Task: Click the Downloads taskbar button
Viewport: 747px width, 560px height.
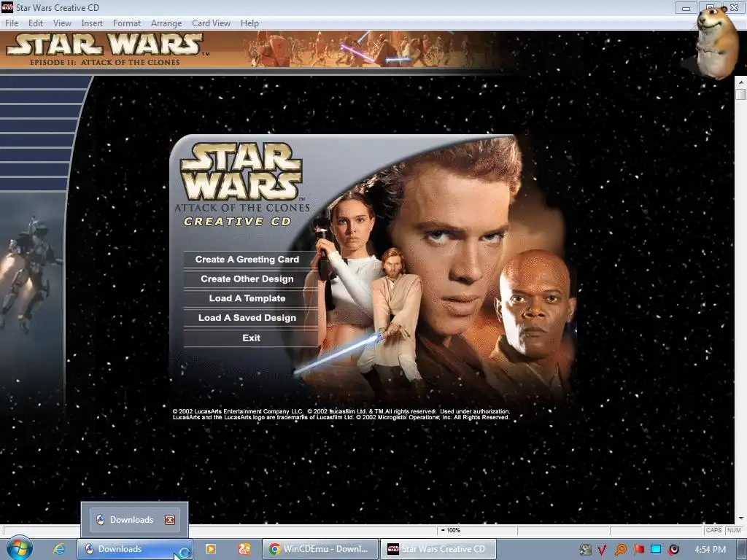Action: tap(135, 549)
